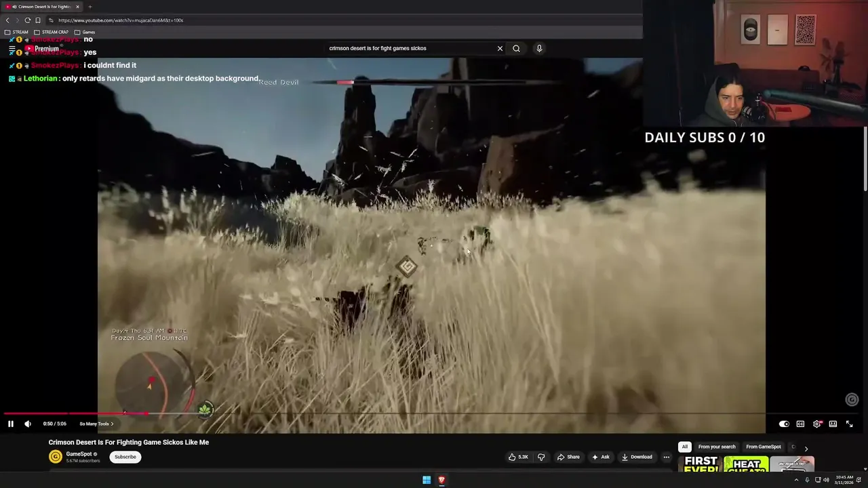
Task: Toggle the autoplay switch in the player
Action: (784, 424)
